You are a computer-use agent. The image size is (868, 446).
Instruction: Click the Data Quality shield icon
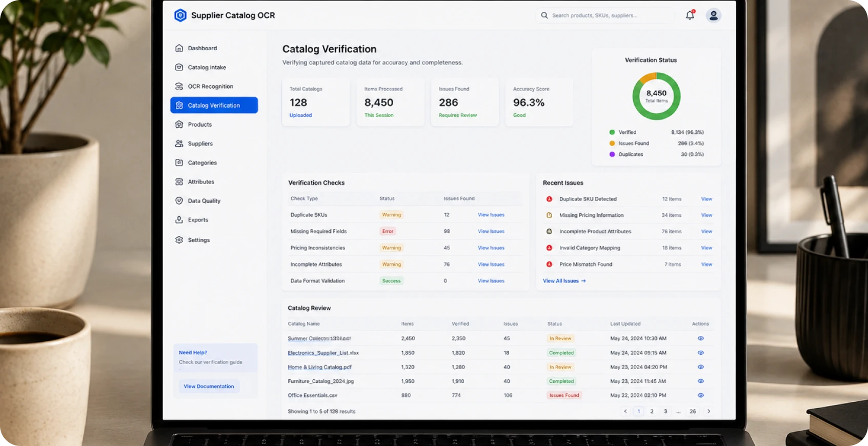179,200
